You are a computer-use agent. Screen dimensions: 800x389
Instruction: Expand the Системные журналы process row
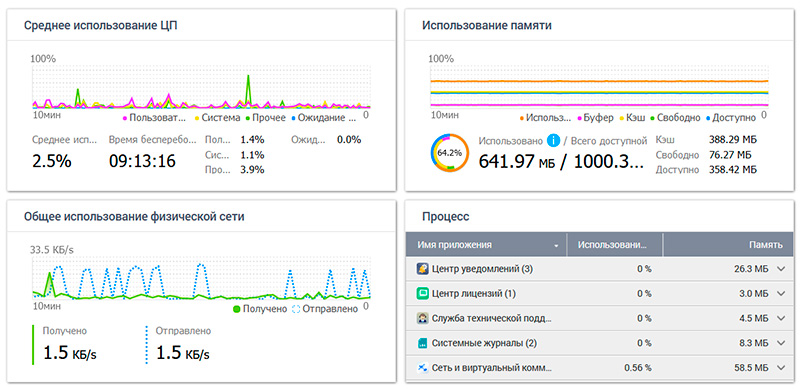781,343
